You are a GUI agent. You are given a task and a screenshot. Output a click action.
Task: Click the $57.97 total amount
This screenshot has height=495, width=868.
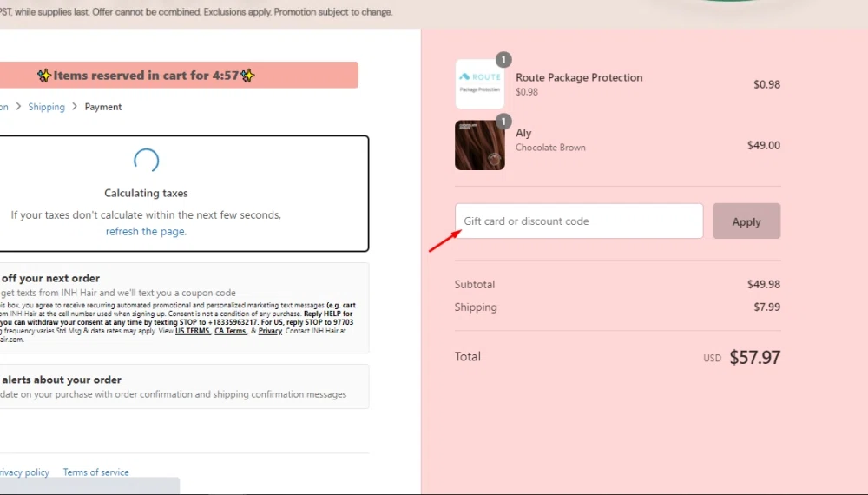754,357
